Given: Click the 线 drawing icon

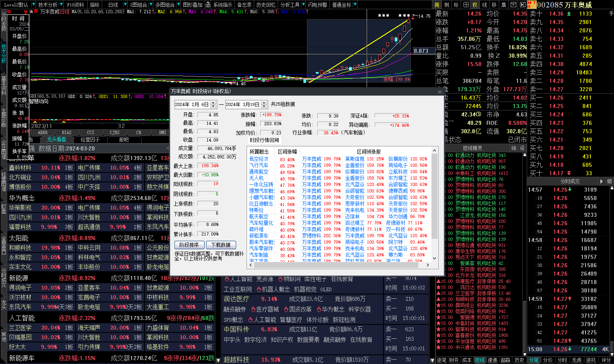Looking at the screenshot, I should (x=484, y=5).
